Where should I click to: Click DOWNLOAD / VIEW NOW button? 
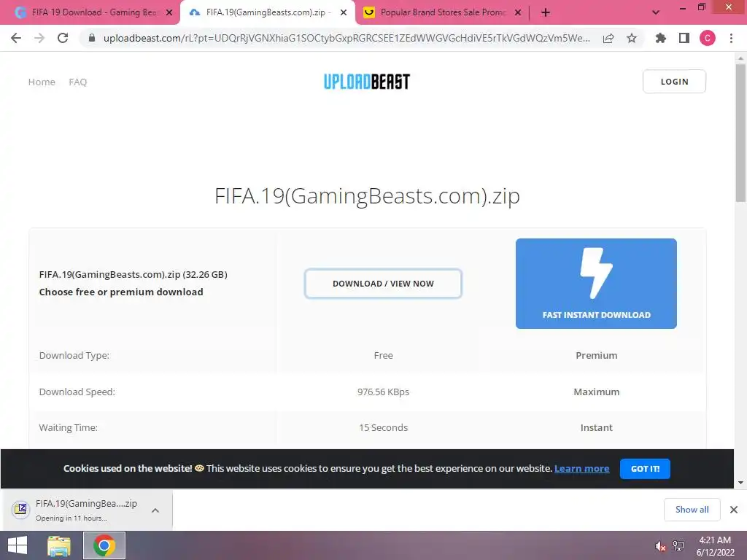(383, 284)
